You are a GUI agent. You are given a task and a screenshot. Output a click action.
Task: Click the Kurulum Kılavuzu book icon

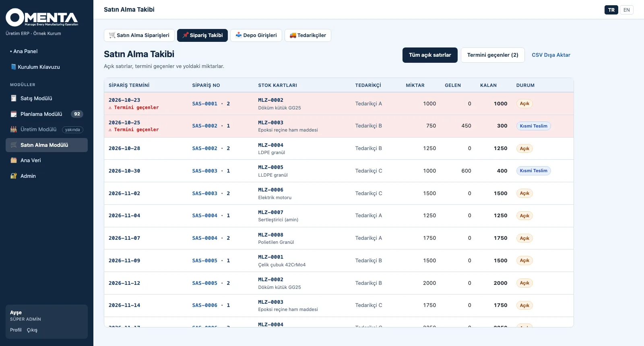13,67
